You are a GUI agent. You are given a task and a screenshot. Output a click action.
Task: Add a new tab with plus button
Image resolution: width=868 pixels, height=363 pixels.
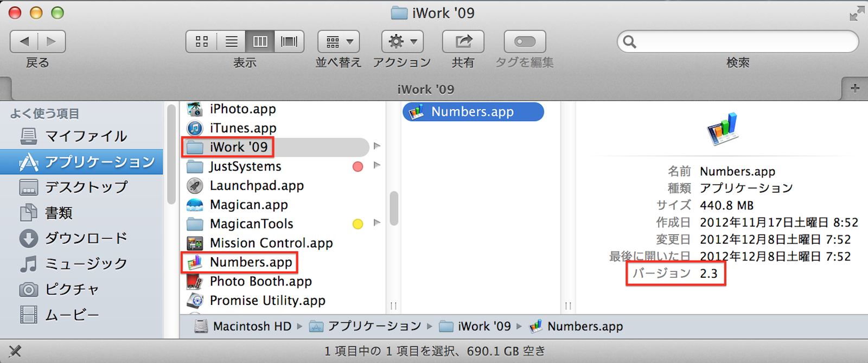click(x=855, y=88)
